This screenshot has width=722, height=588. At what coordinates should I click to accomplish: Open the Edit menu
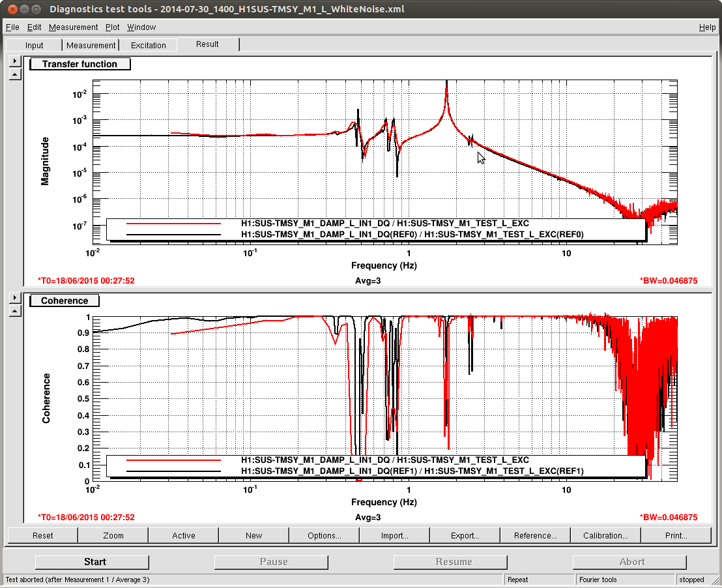34,27
